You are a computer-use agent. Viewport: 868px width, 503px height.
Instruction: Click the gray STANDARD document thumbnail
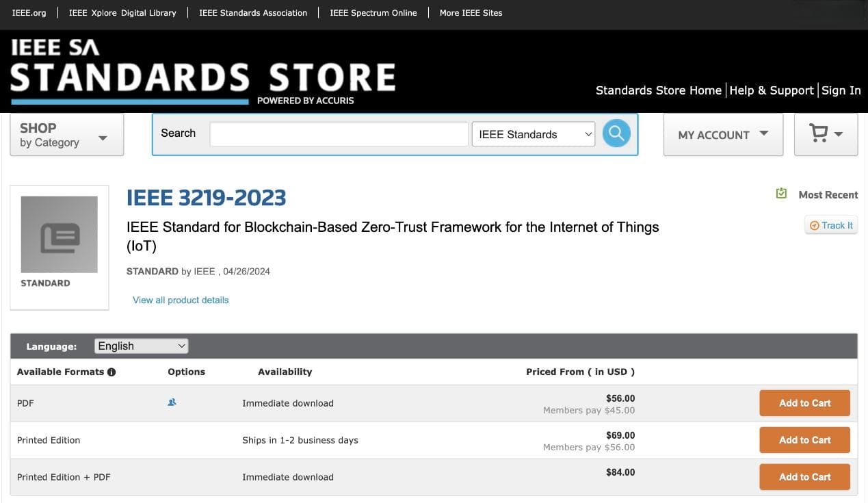pyautogui.click(x=60, y=235)
